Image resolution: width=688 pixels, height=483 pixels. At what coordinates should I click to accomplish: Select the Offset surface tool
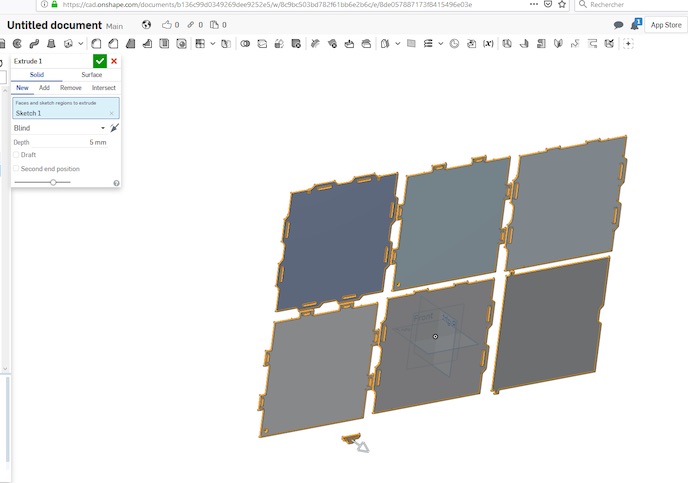(385, 43)
